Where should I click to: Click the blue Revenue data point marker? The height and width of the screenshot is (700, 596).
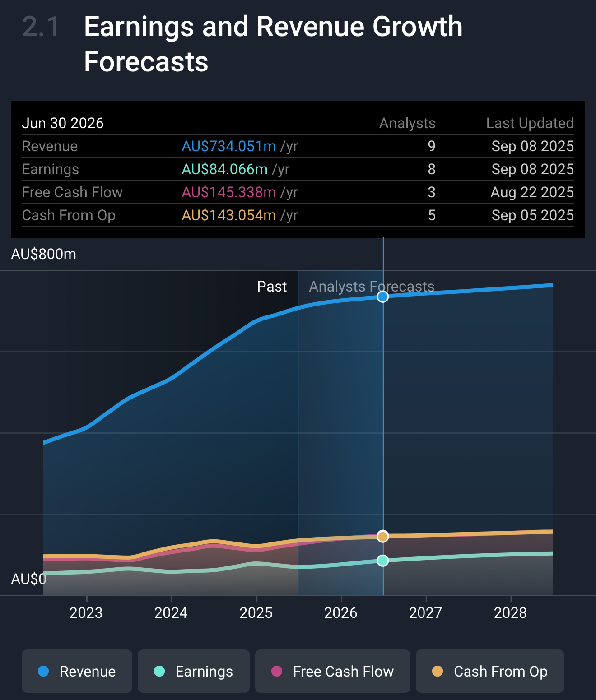(383, 297)
